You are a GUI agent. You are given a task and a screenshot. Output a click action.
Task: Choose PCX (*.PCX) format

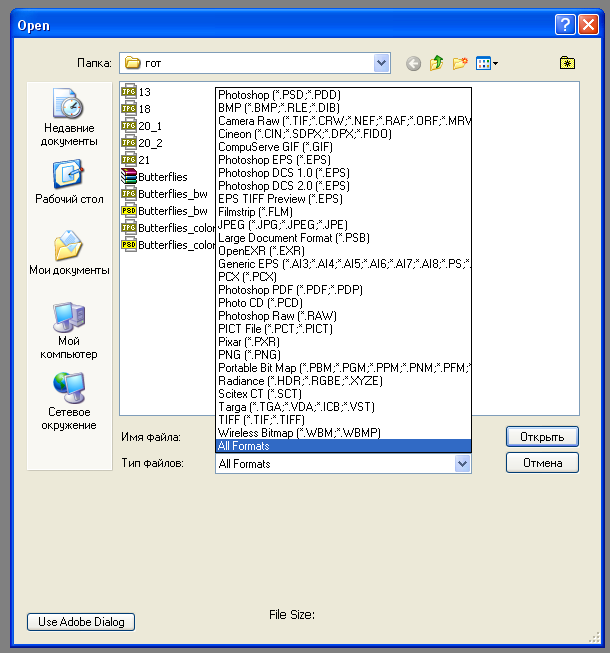[x=344, y=277]
